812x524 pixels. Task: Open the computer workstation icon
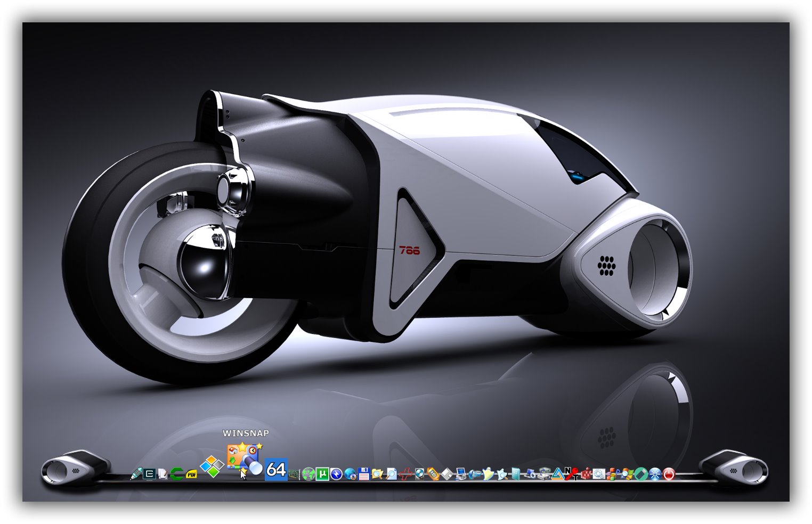click(461, 474)
